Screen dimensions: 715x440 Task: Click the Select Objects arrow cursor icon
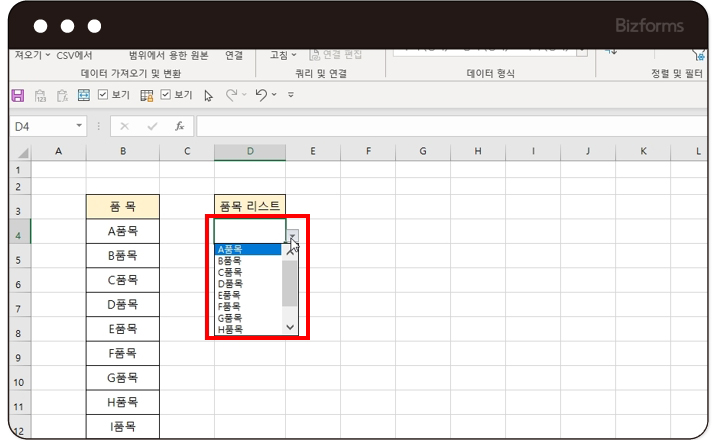point(208,96)
